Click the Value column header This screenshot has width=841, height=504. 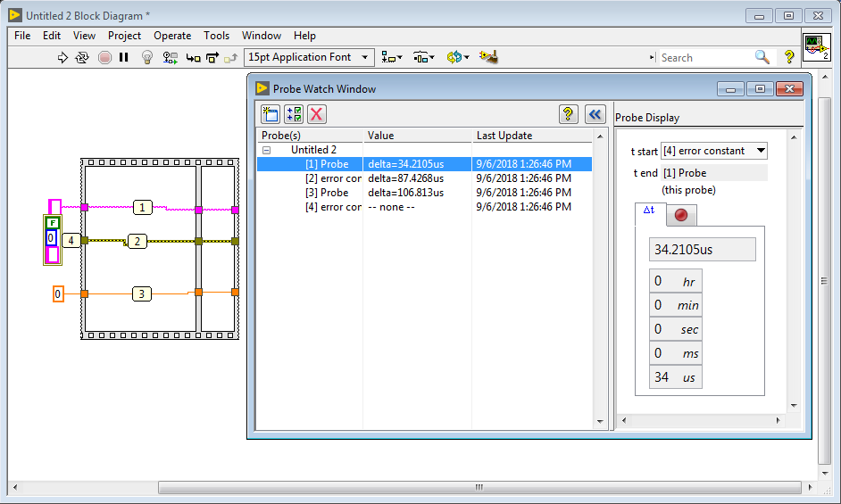click(x=417, y=136)
